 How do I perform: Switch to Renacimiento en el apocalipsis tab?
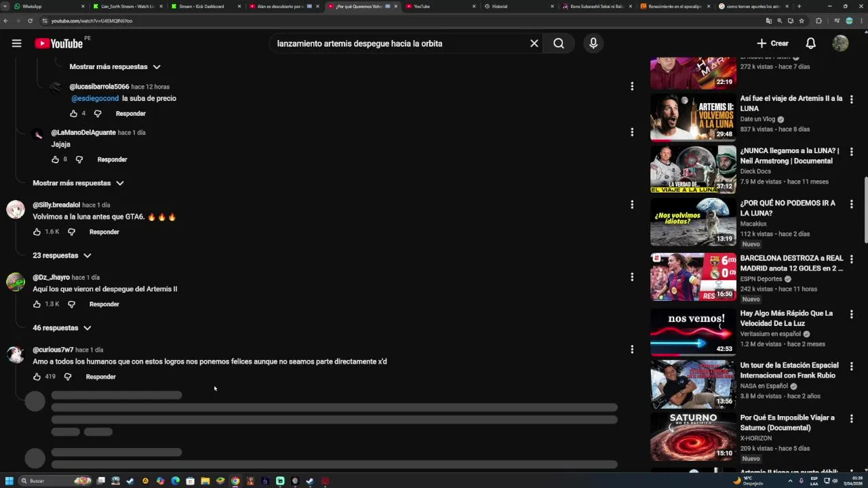coord(675,6)
